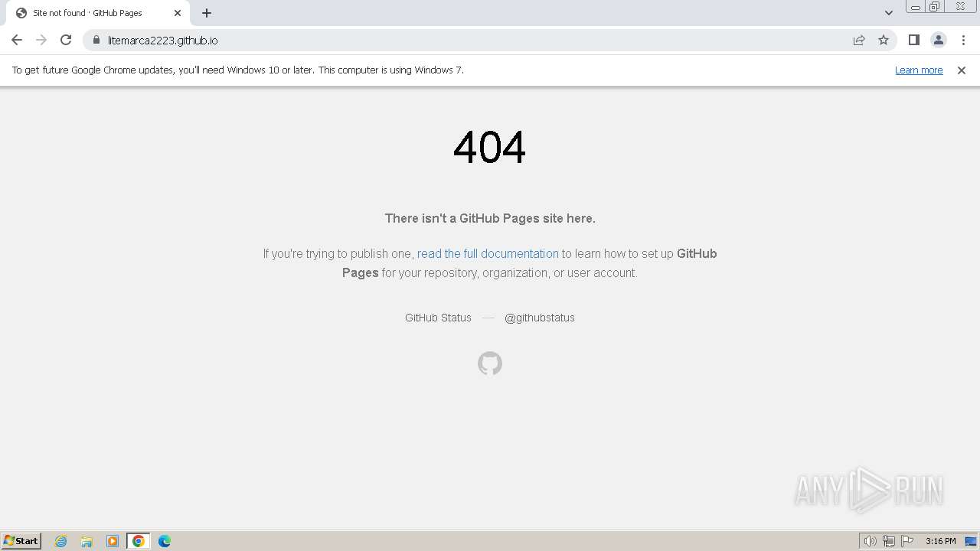Select the Site not found GitHub Pages tab

97,13
